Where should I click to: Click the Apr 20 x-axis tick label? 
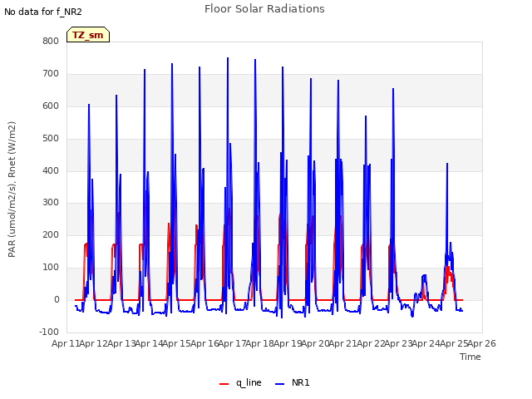[x=316, y=343]
